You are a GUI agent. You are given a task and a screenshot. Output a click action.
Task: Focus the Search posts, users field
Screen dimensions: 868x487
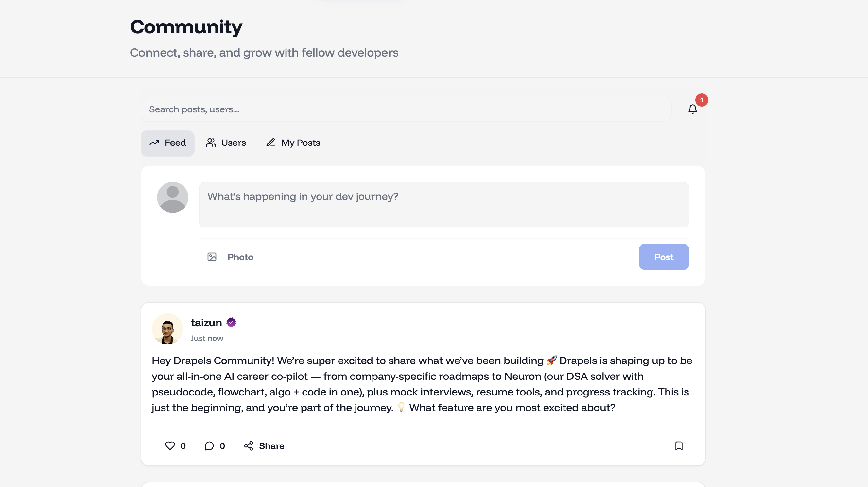406,109
